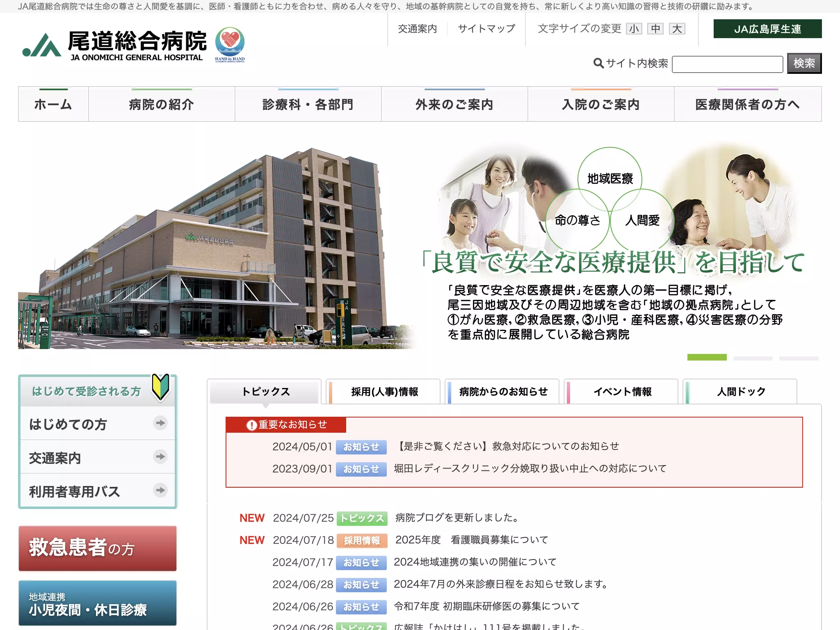The image size is (840, 630).
Task: Switch to 人間ドック tab
Action: (740, 391)
